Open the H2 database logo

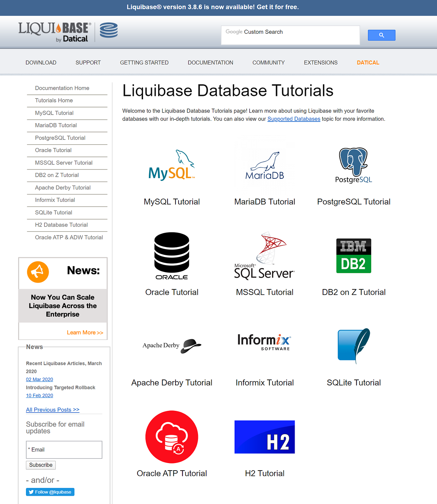(x=265, y=437)
